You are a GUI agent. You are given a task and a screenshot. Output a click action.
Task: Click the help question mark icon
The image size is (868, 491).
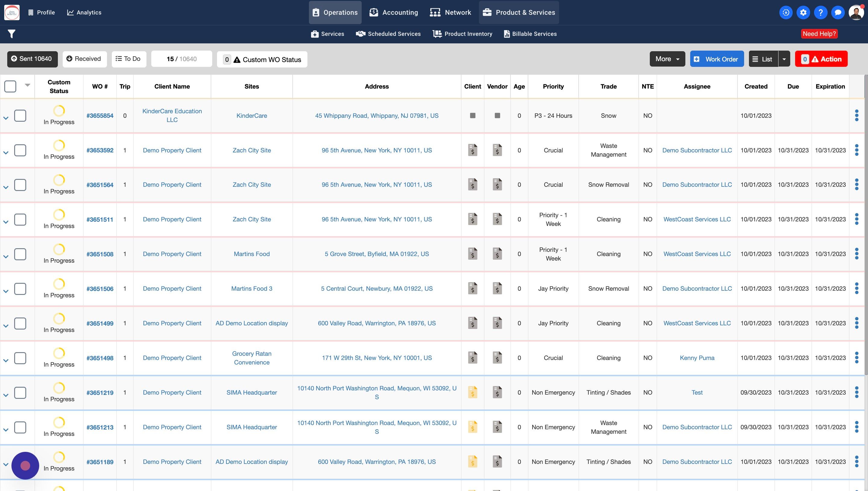coord(820,12)
